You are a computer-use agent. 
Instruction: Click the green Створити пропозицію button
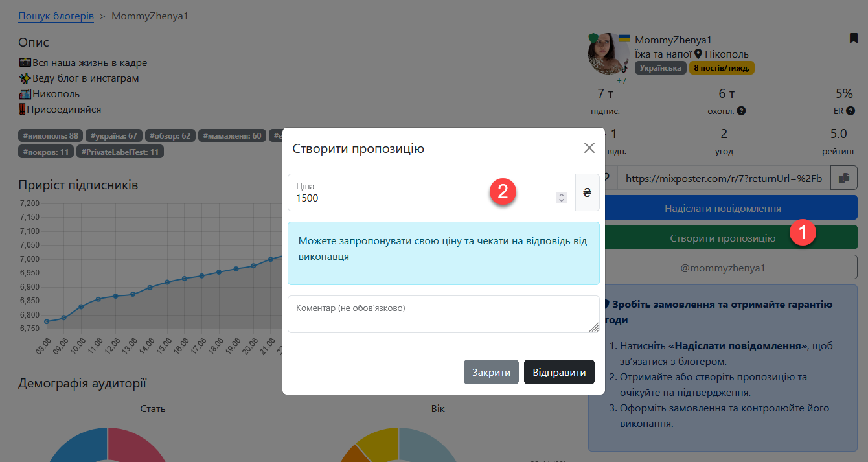722,238
